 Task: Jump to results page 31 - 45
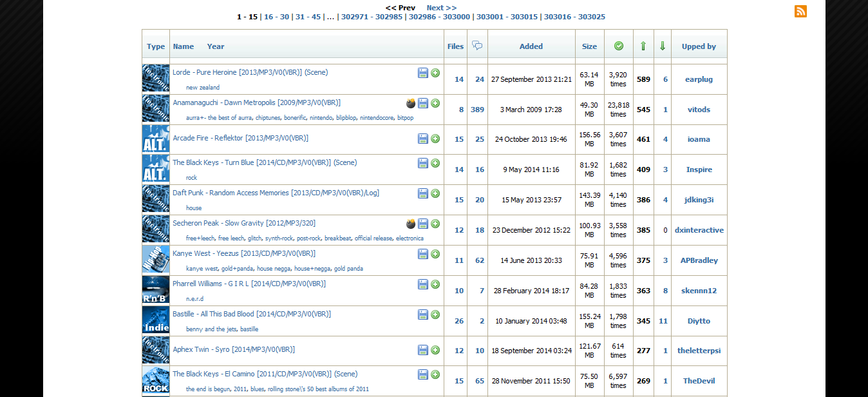point(308,17)
